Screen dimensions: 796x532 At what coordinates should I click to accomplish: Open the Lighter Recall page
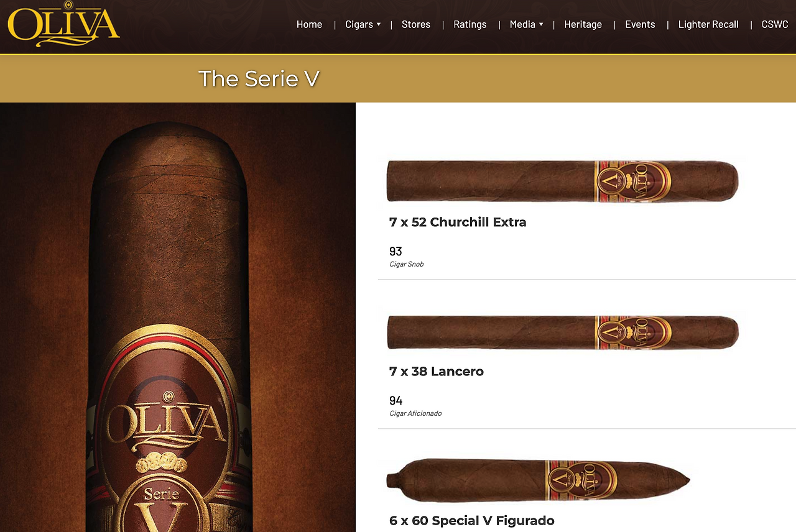click(708, 24)
